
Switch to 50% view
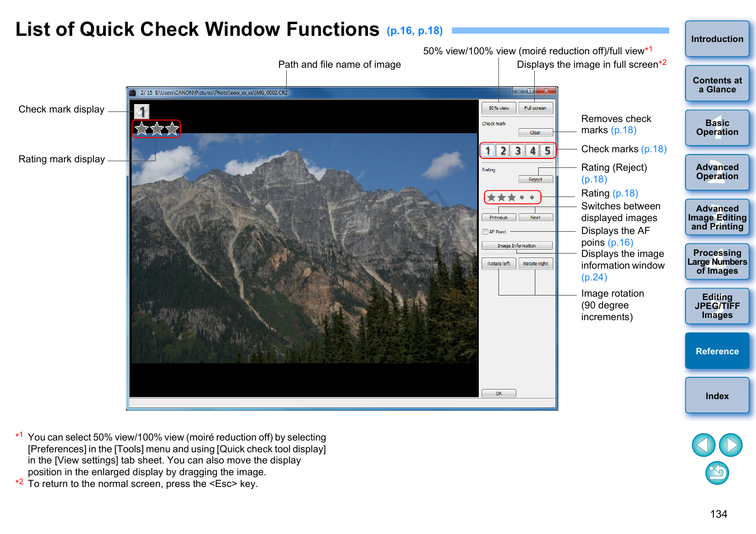click(498, 108)
